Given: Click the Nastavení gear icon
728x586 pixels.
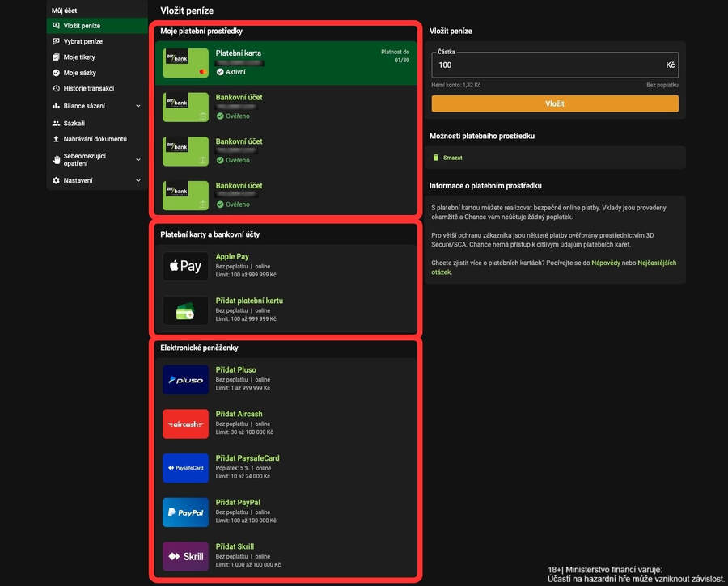Looking at the screenshot, I should [56, 180].
